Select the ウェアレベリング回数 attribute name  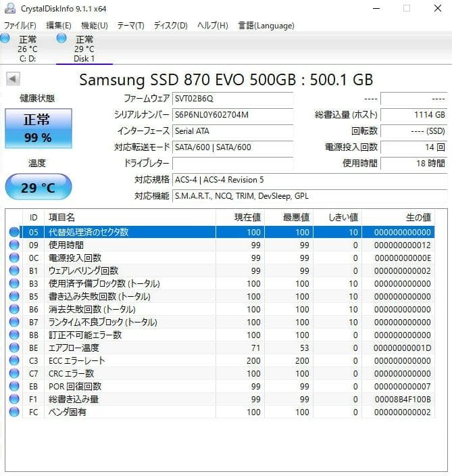83,270
